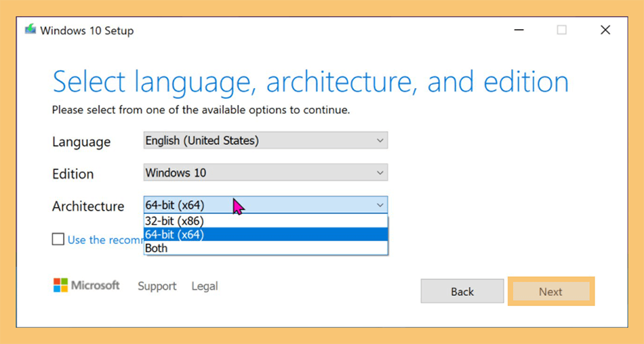This screenshot has height=344, width=644.
Task: Click the disabled maximize window icon
Action: 561,30
